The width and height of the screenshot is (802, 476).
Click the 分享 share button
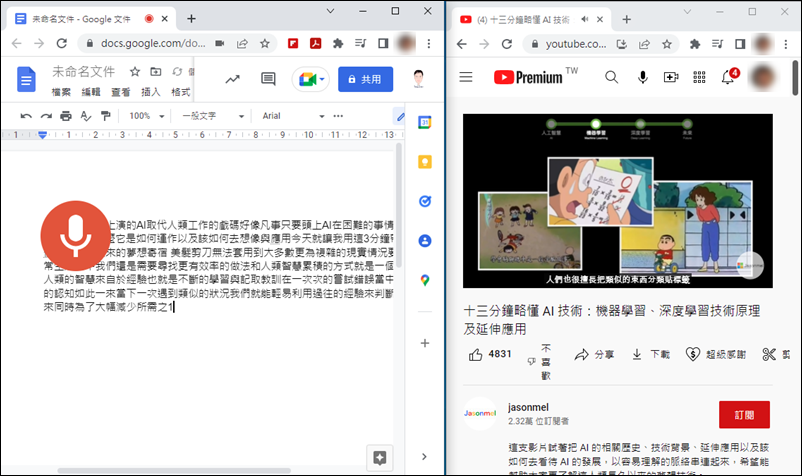point(594,354)
